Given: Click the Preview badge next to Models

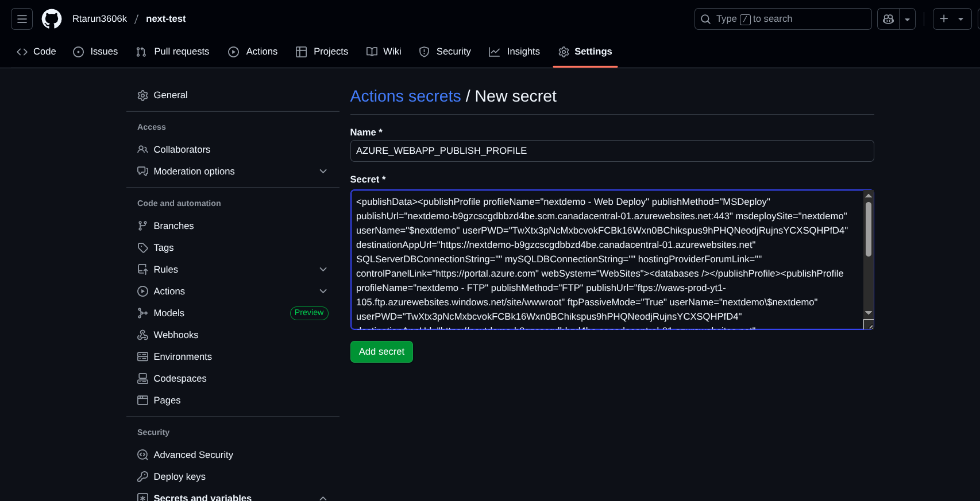Looking at the screenshot, I should point(309,313).
